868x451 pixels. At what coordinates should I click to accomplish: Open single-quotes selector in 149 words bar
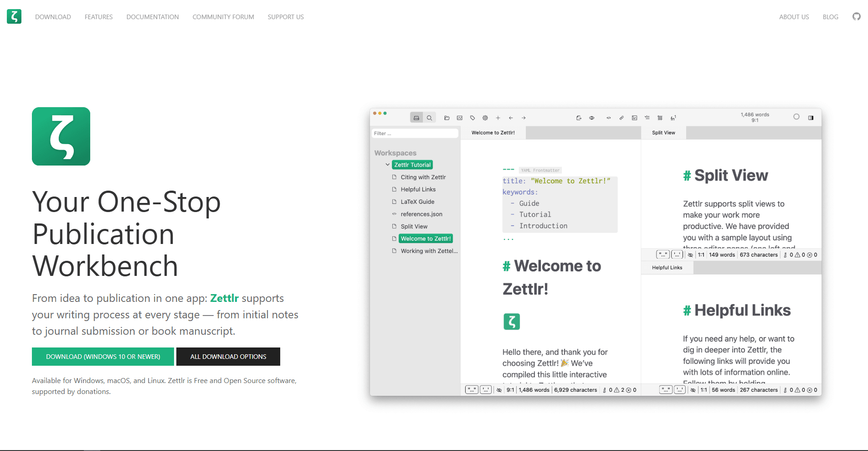pos(677,255)
